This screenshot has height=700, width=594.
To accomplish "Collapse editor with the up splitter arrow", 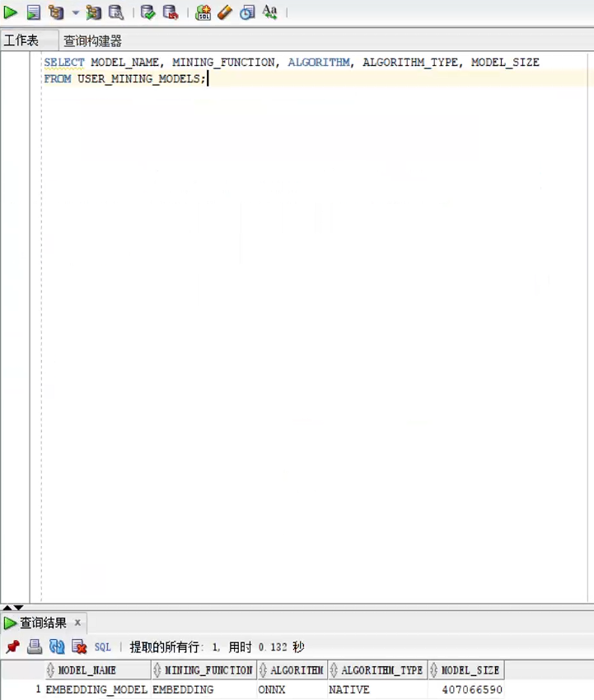I will tap(7, 608).
